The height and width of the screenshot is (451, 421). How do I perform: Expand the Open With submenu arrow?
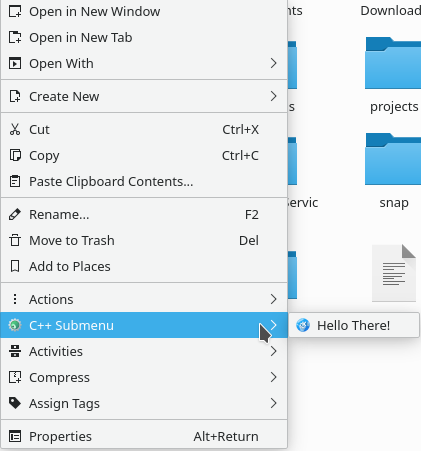coord(274,63)
